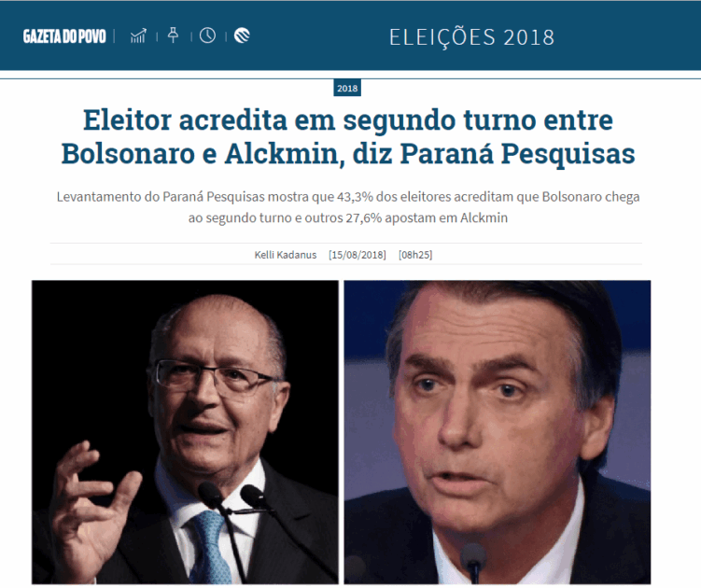This screenshot has height=588, width=701.
Task: Click microphone at bottom of right photo
Action: 473,563
